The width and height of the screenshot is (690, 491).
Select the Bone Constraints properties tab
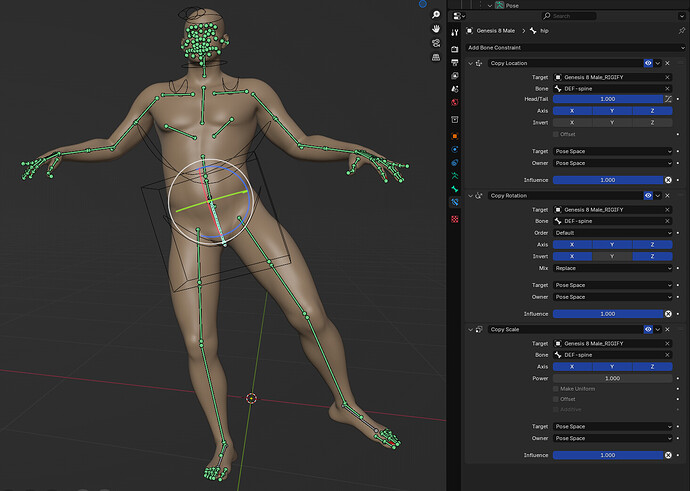455,202
